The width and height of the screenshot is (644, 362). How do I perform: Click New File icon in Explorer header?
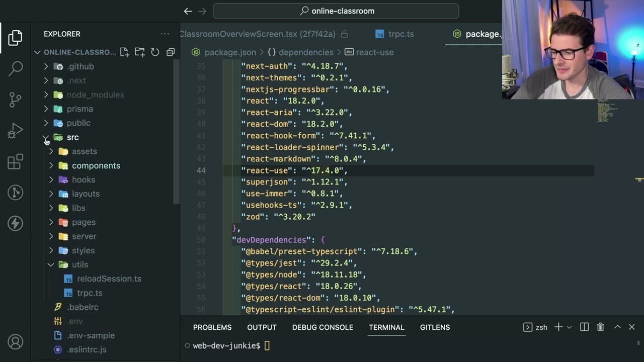point(124,52)
